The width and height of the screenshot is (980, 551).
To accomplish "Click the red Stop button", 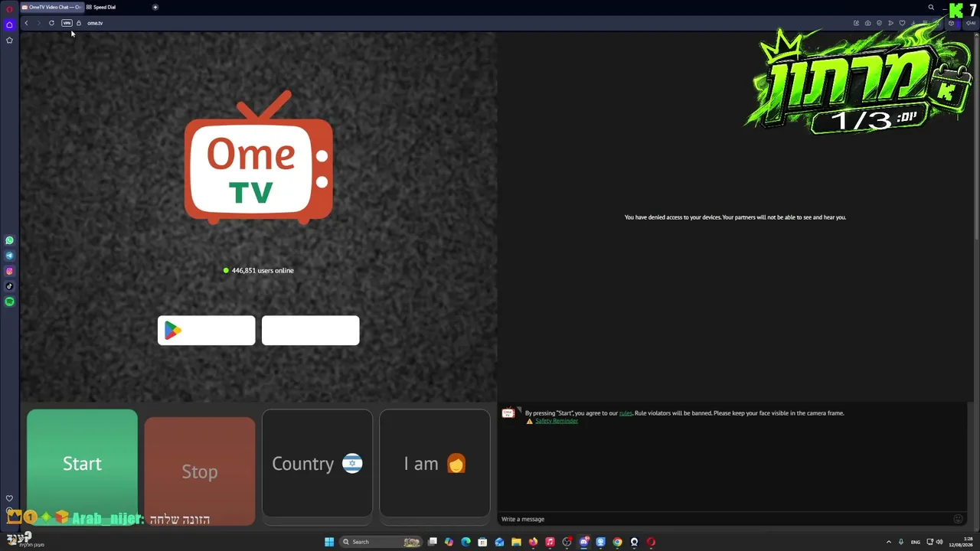I will pyautogui.click(x=200, y=471).
